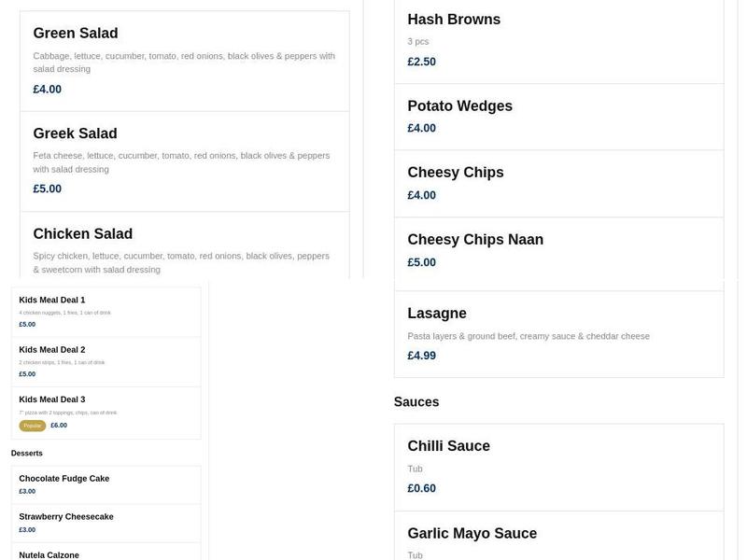The image size is (747, 560).
Task: Click the Sauces section heading
Action: coord(416,401)
